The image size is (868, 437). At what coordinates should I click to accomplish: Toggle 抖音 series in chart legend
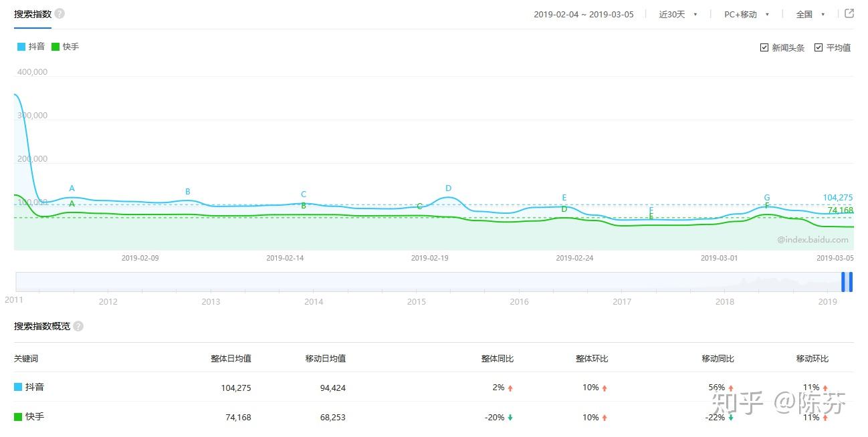(x=31, y=47)
